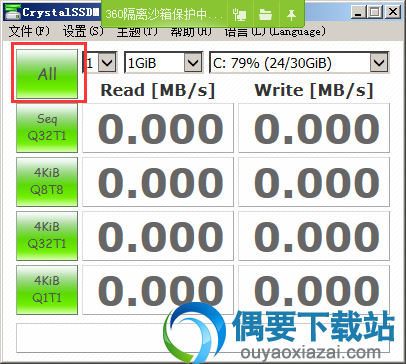Open the 设置(S) menu
Image resolution: width=406 pixels, height=364 pixels.
(83, 32)
